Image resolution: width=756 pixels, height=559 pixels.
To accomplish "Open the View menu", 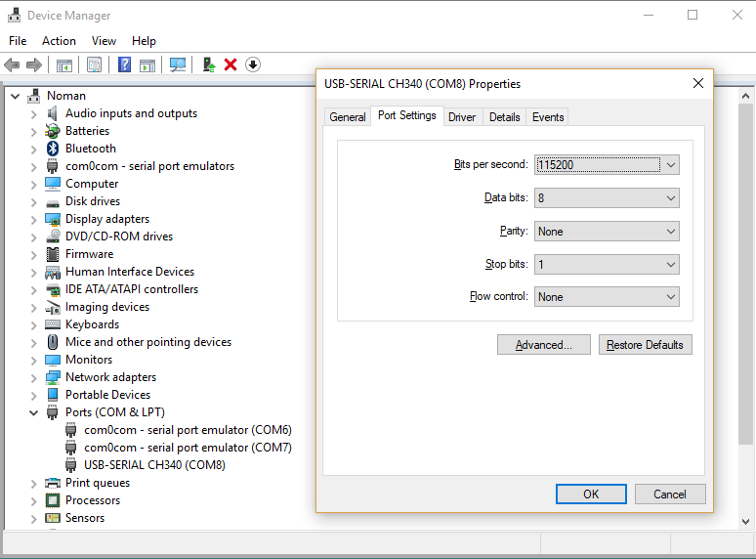I will click(105, 41).
